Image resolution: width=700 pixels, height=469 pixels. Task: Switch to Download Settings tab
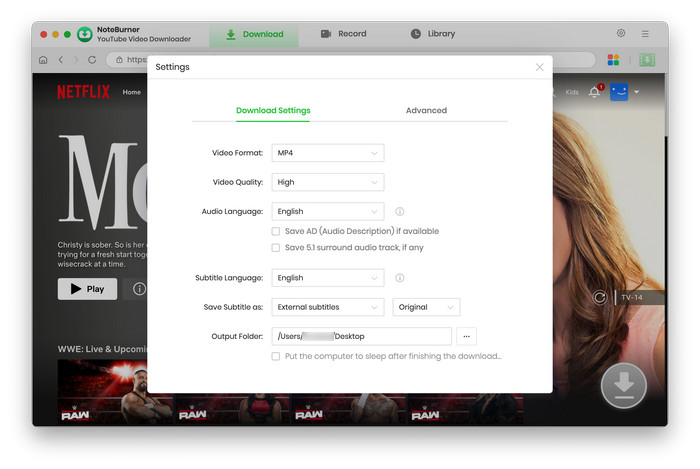[x=273, y=110]
